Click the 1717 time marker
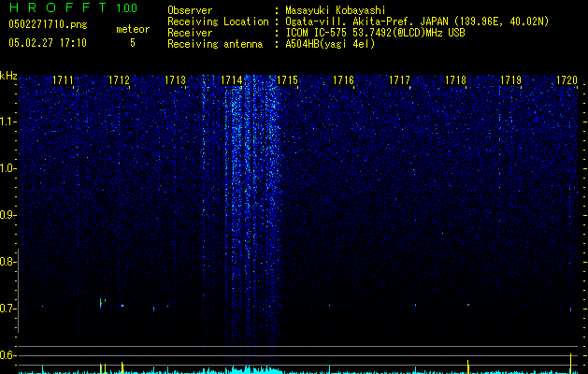The height and width of the screenshot is (374, 588). (x=399, y=80)
